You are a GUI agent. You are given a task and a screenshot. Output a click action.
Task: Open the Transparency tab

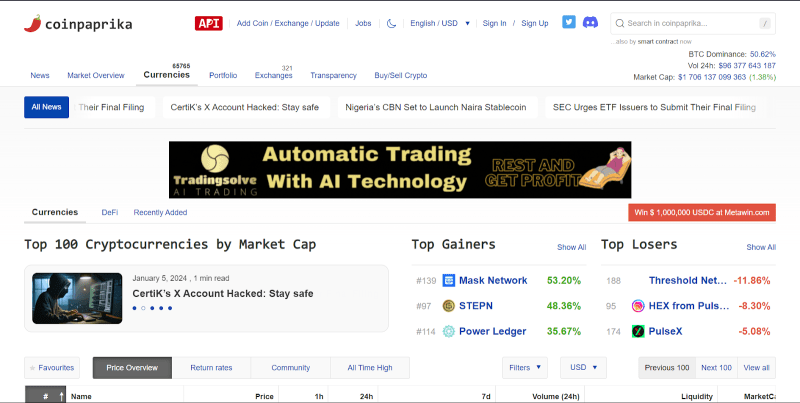[333, 75]
